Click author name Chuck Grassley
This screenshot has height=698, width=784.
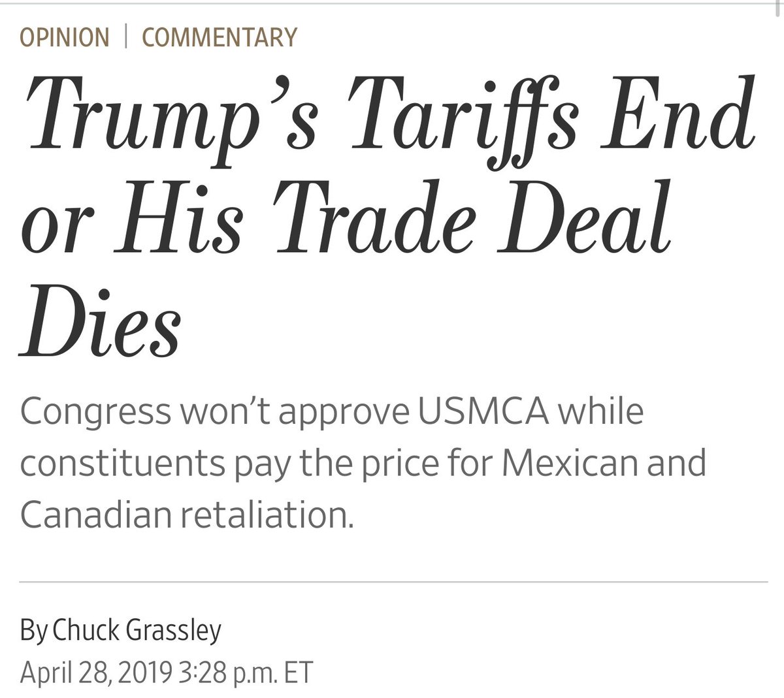(x=137, y=631)
